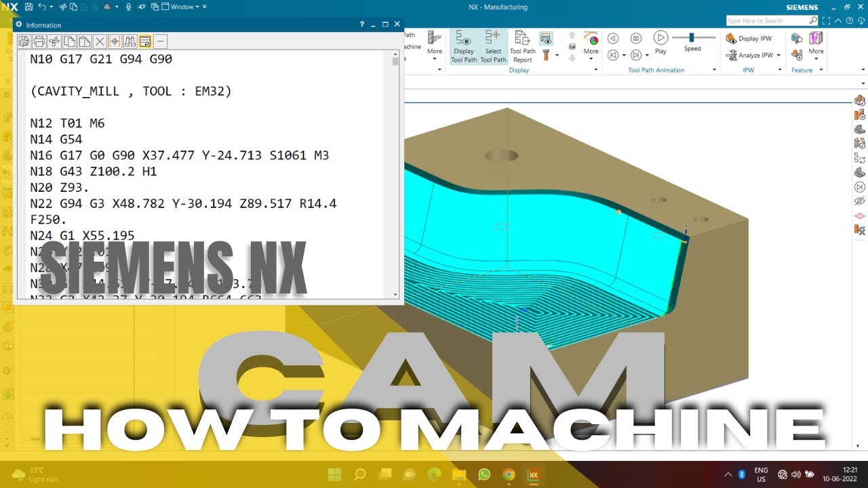Save the file with the quick-access Save icon
The image size is (868, 488).
pos(28,7)
